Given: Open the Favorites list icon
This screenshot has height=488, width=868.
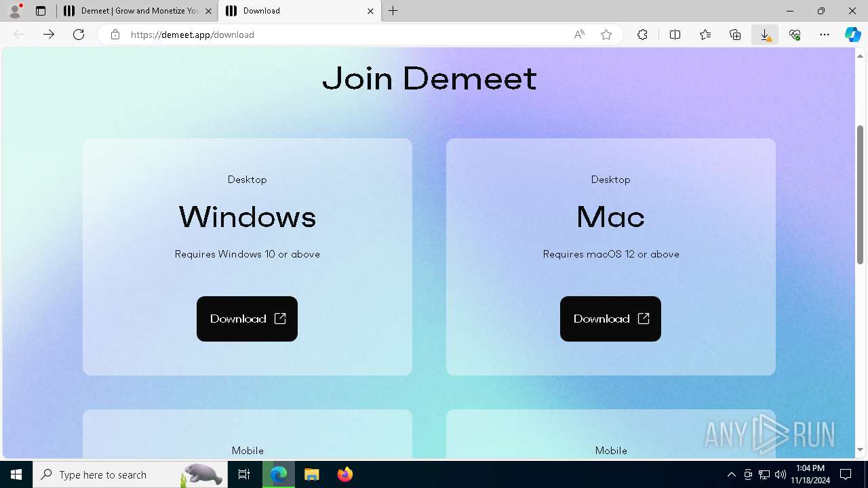Looking at the screenshot, I should (705, 35).
